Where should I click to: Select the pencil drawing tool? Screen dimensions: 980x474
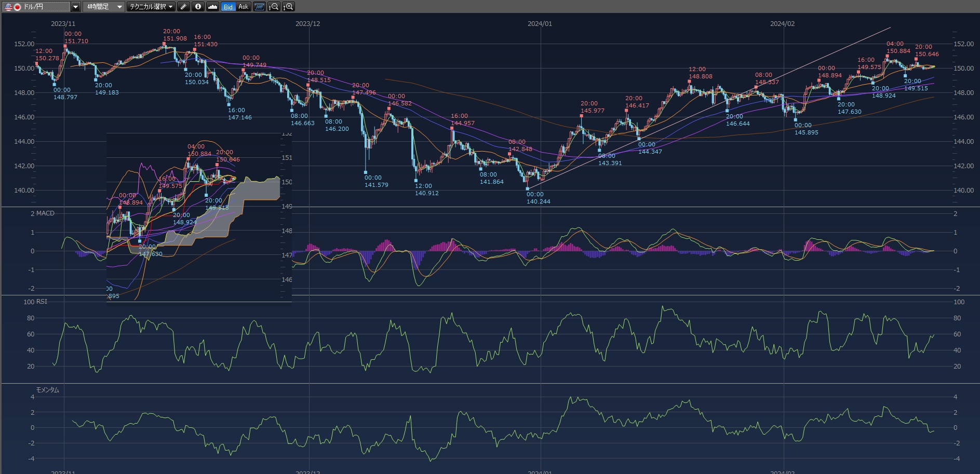click(x=183, y=7)
